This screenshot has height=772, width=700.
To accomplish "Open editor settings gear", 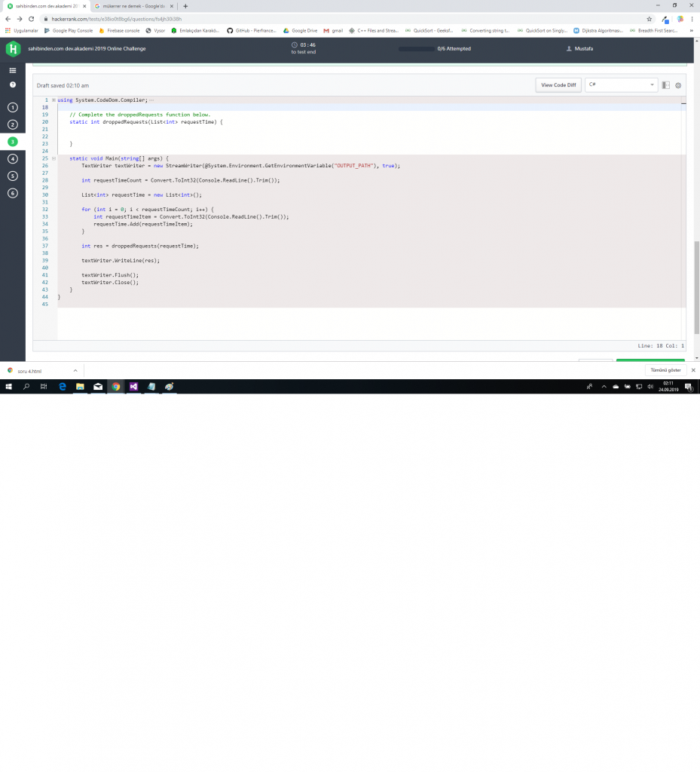I will (x=678, y=85).
